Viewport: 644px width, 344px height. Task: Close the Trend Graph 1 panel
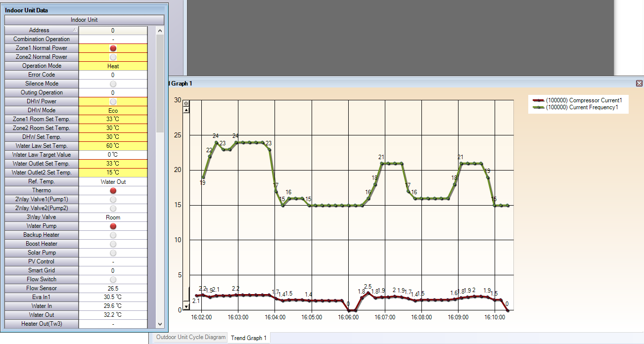(x=639, y=84)
